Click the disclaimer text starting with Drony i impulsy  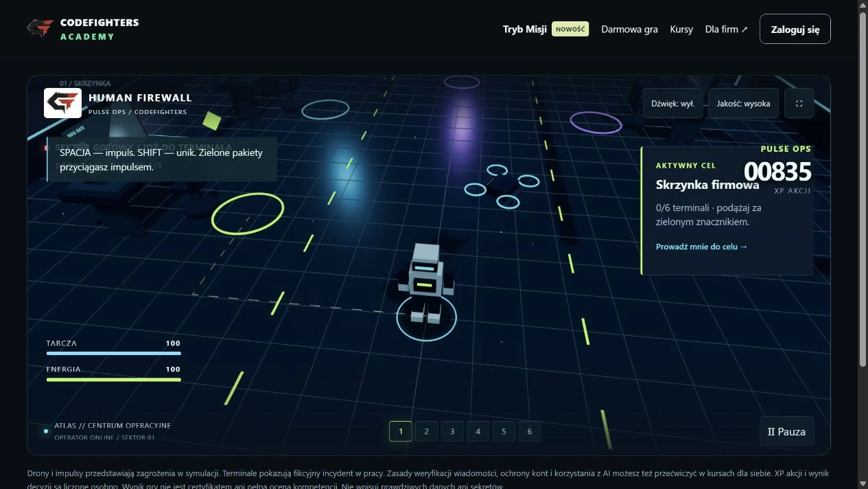(429, 479)
